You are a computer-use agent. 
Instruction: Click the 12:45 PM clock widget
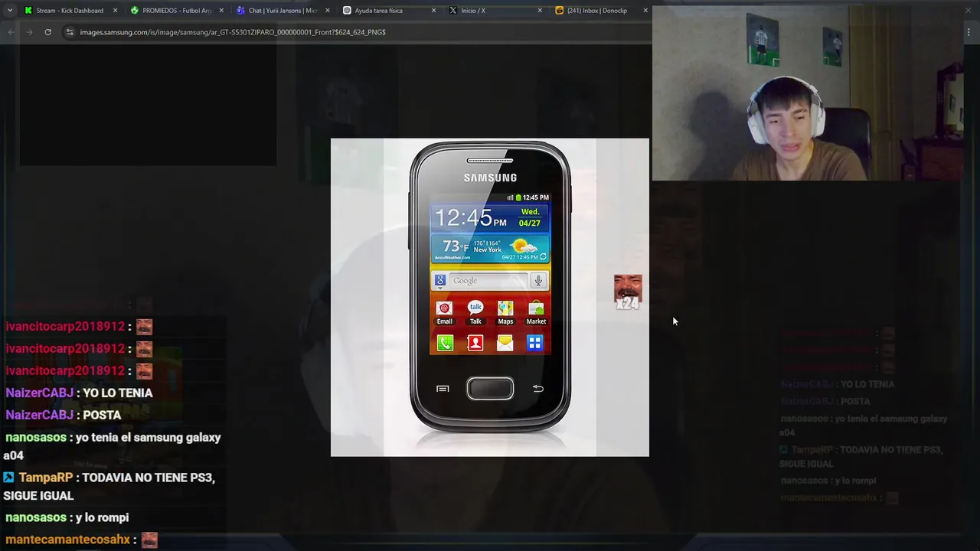(490, 218)
